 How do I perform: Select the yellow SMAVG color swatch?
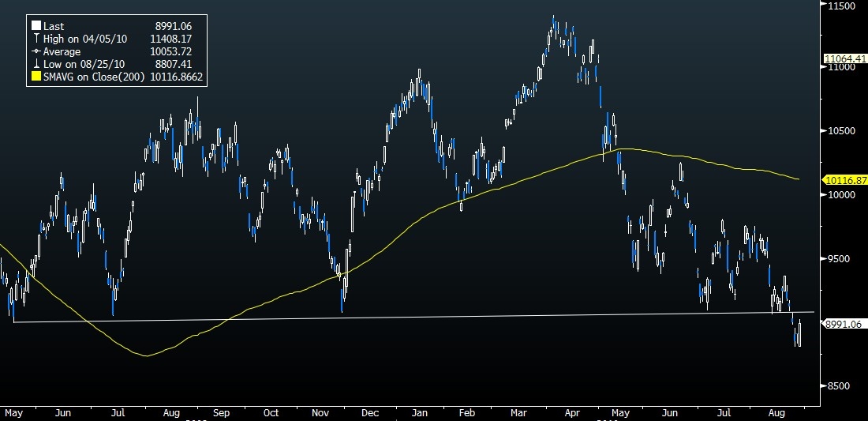[x=36, y=77]
